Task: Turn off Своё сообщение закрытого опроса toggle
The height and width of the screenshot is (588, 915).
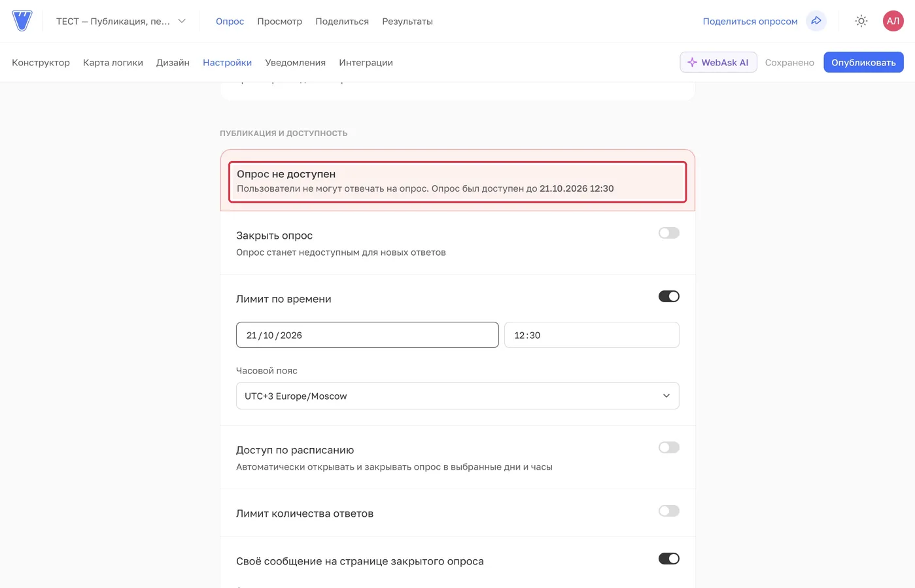Action: [668, 559]
